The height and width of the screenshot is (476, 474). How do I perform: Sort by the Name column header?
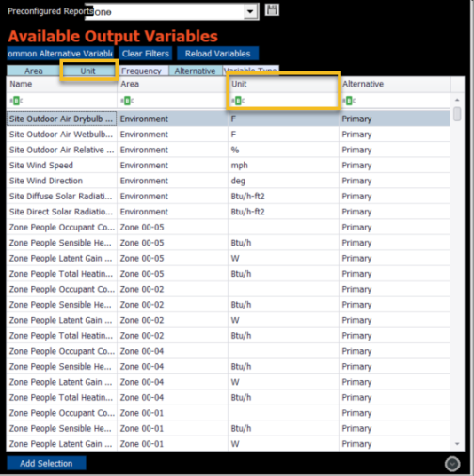pos(61,84)
